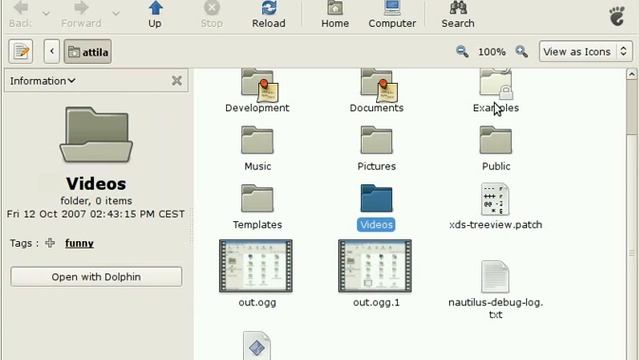Click the Stop toolbar button
Viewport: 640px width, 360px height.
pyautogui.click(x=211, y=15)
